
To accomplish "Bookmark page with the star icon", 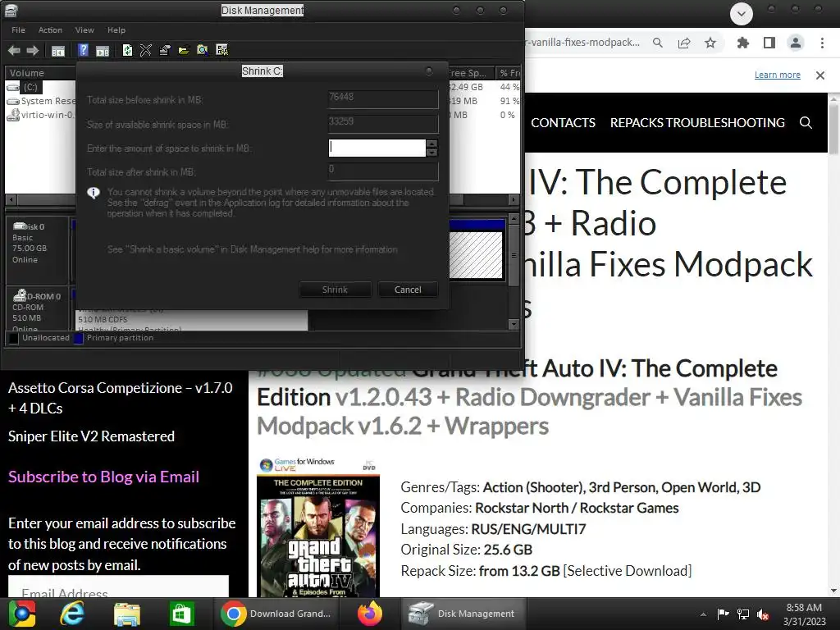I will click(710, 43).
